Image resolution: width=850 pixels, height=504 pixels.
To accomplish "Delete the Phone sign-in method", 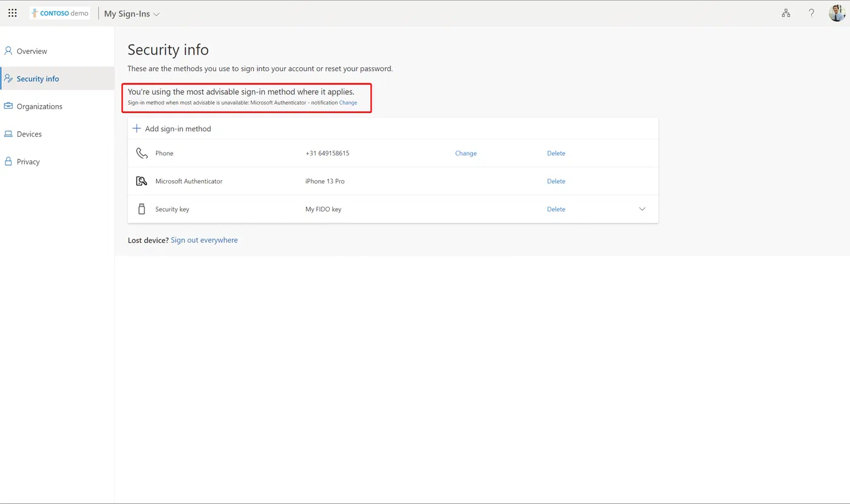I will click(x=556, y=153).
